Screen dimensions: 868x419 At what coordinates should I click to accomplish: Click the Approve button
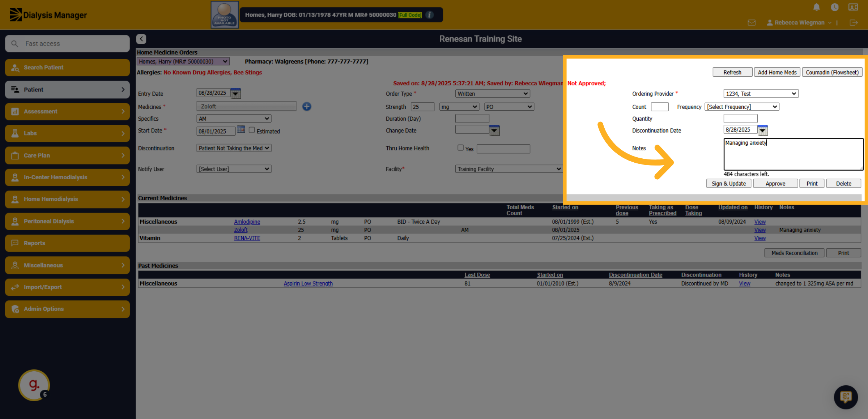point(775,184)
